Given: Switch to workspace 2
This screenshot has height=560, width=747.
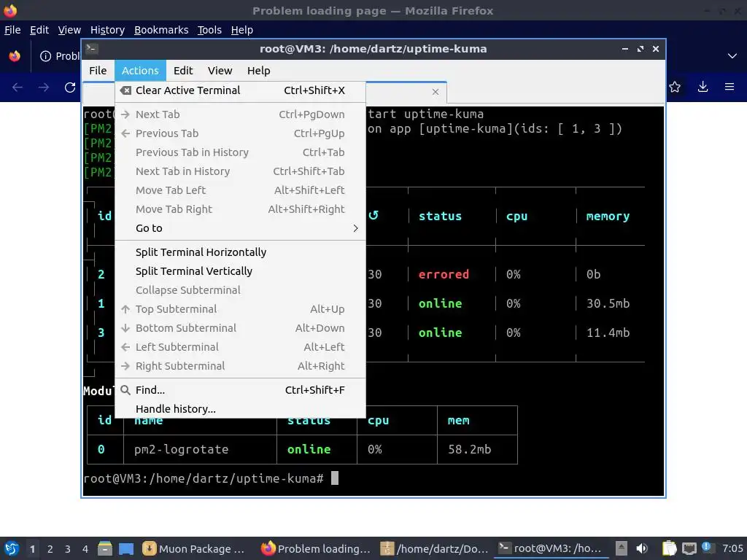Looking at the screenshot, I should pos(50,549).
